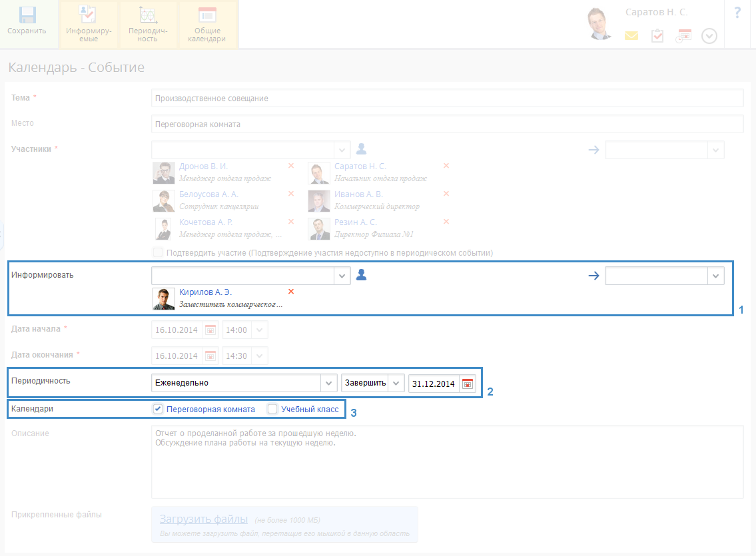This screenshot has height=556, width=756.
Task: Click the mail envelope icon in header
Action: pos(631,36)
